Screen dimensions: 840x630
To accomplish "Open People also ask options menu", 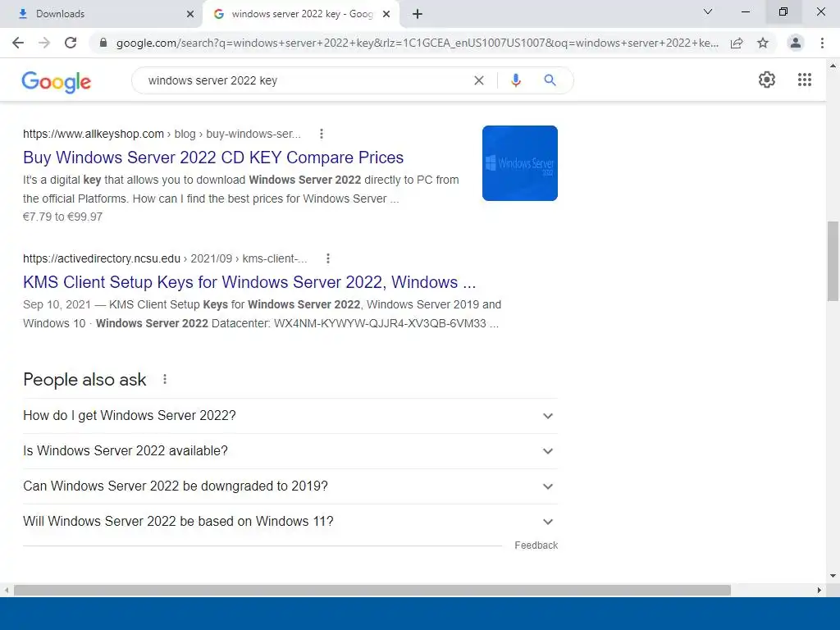I will tap(165, 379).
